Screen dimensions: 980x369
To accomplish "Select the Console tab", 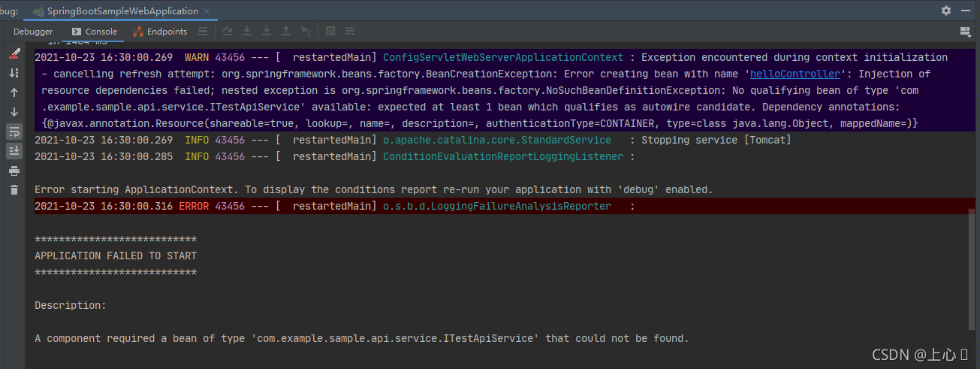I will tap(94, 32).
